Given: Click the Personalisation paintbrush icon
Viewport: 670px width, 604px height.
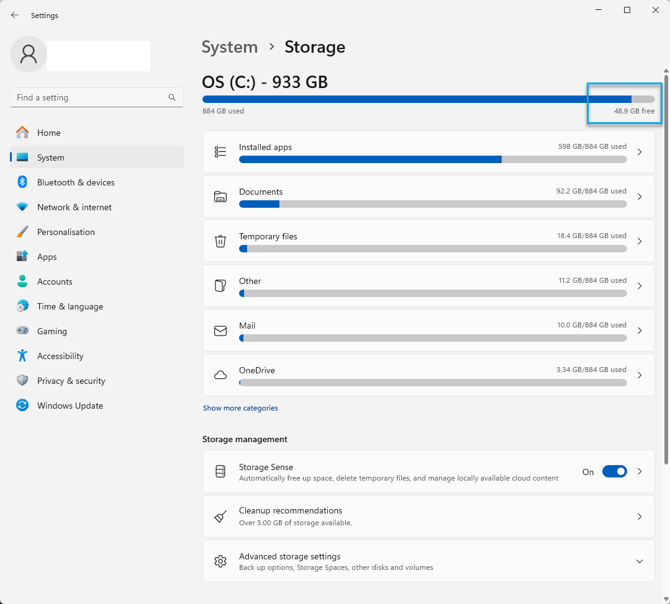Looking at the screenshot, I should 22,232.
